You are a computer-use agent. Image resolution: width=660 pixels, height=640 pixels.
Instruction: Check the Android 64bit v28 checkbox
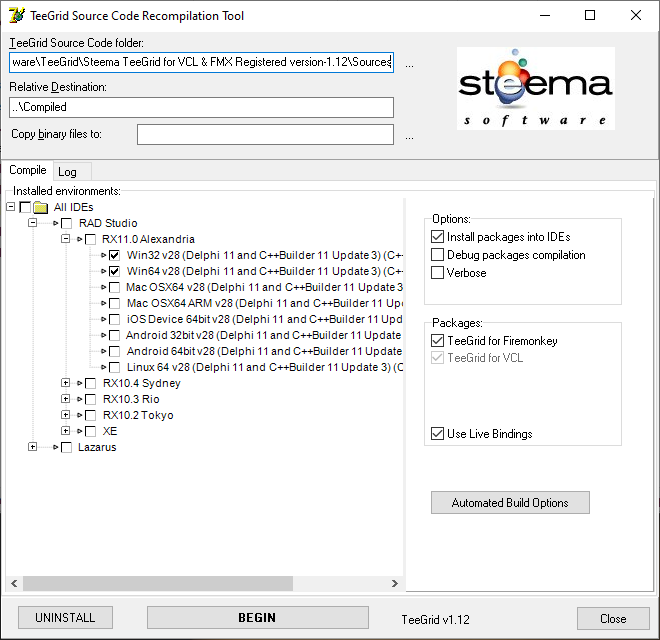[x=114, y=351]
